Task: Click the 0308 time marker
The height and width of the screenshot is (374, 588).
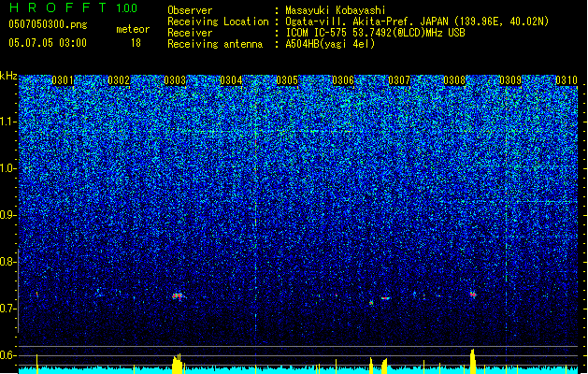Action: [x=454, y=80]
